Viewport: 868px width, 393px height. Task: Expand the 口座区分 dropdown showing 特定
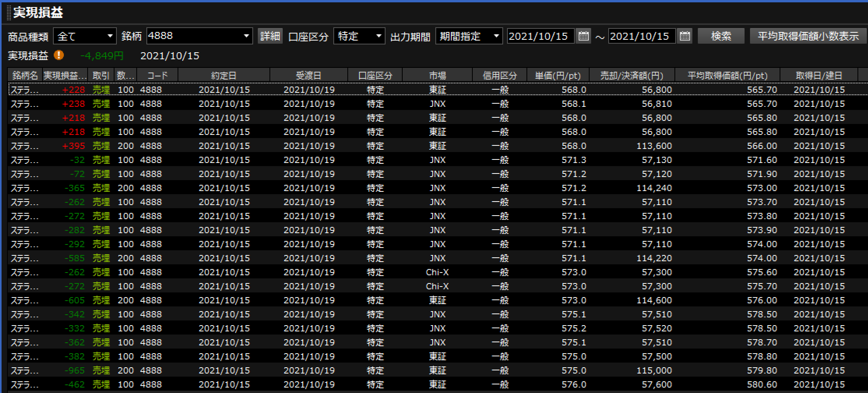click(359, 36)
